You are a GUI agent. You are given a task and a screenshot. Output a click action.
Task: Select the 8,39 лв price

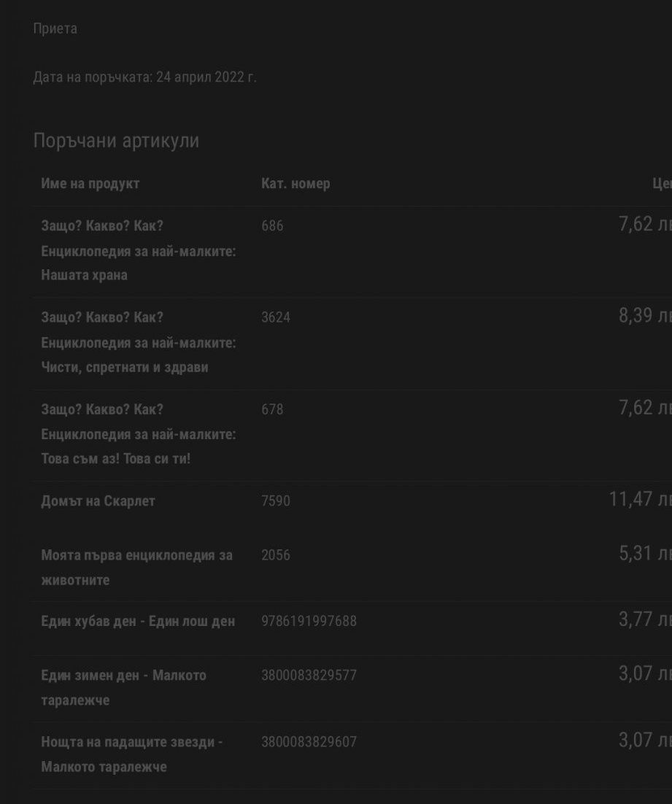click(644, 317)
